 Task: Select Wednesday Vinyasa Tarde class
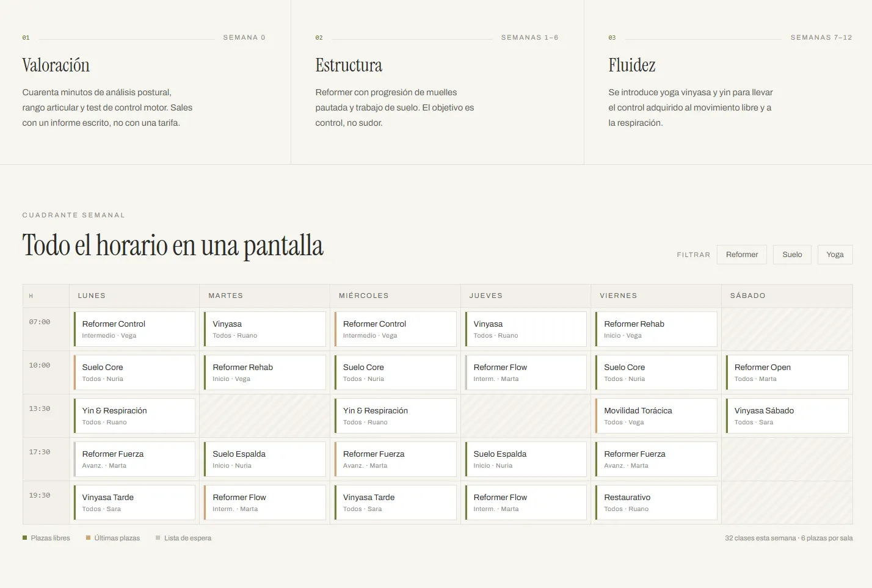[x=396, y=503]
